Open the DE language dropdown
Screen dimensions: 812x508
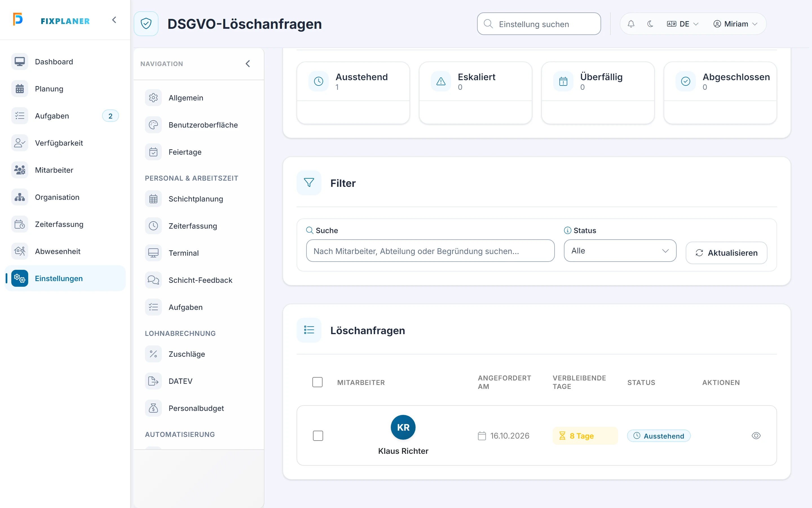[683, 24]
